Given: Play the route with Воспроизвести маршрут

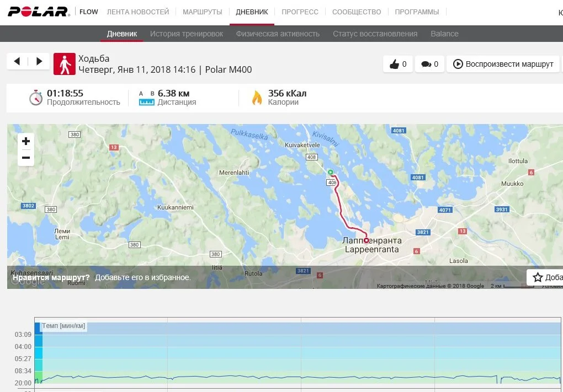Looking at the screenshot, I should click(x=503, y=64).
